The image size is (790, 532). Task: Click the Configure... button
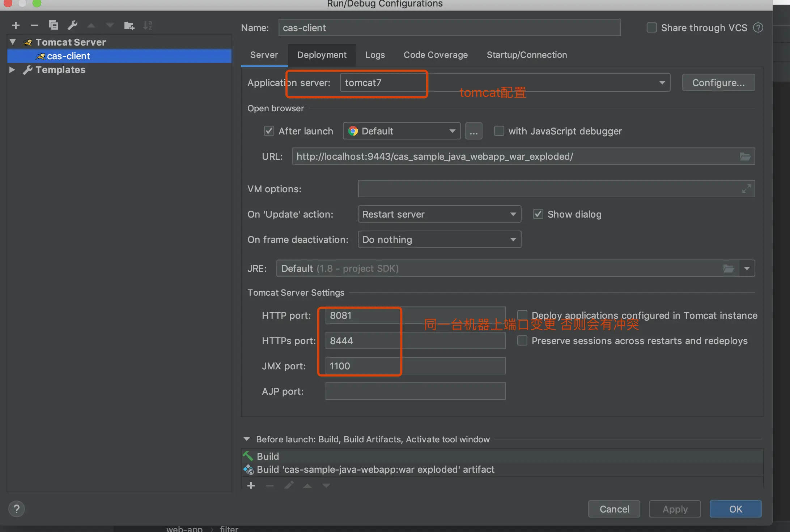click(x=718, y=83)
